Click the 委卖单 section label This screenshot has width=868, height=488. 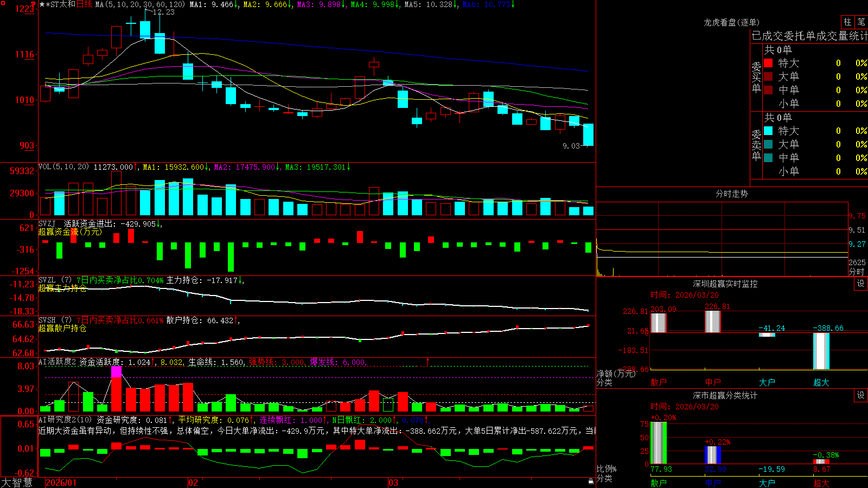coord(756,145)
